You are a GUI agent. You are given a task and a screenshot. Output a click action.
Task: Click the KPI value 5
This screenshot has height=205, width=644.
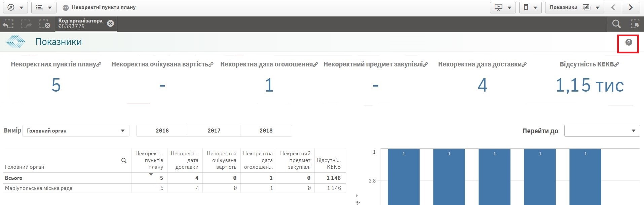coord(56,85)
